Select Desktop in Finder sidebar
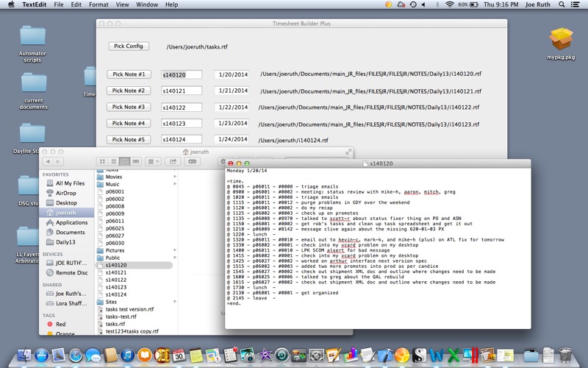 click(66, 203)
